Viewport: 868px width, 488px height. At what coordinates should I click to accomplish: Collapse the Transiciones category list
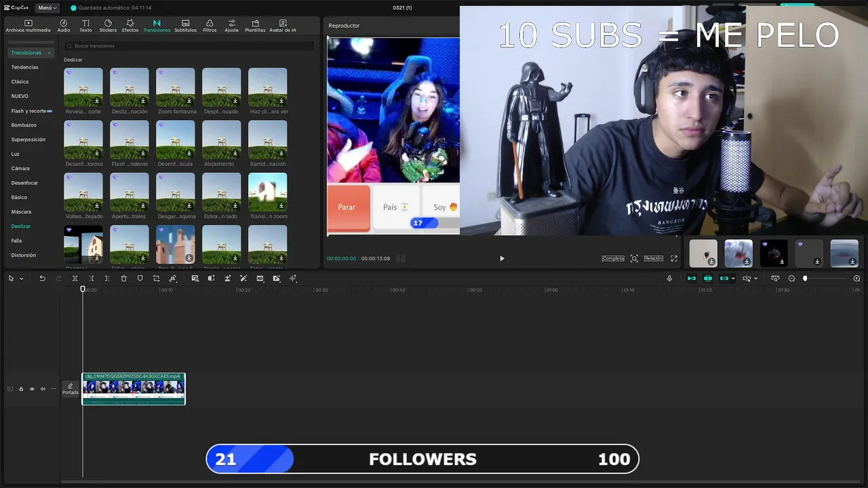(x=49, y=53)
